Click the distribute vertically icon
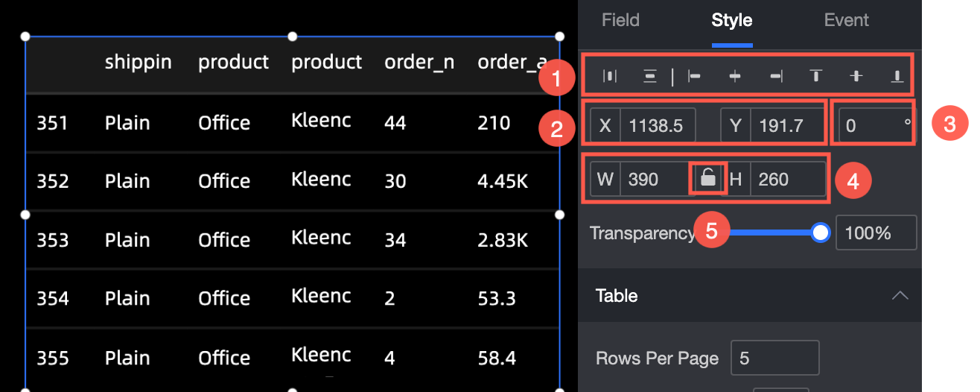This screenshot has width=980, height=392. (x=650, y=75)
